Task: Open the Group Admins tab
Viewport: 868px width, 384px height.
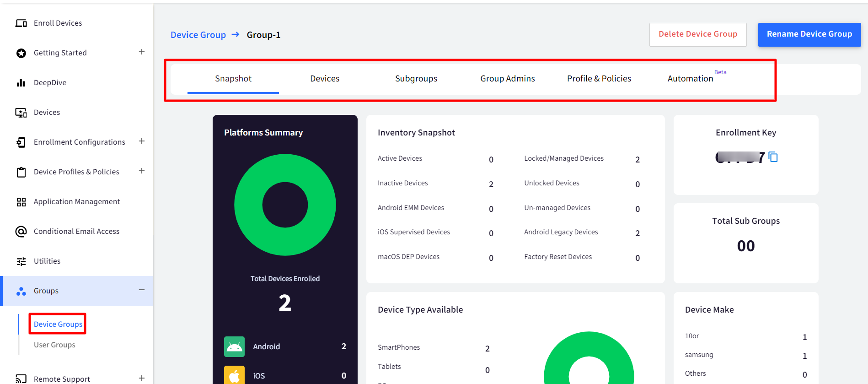Action: tap(508, 79)
